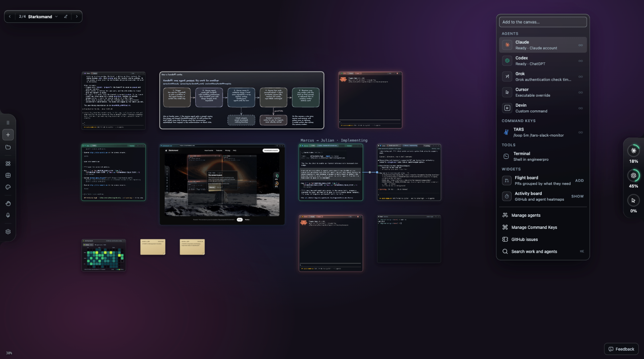Click Search work and agents

tap(543, 251)
